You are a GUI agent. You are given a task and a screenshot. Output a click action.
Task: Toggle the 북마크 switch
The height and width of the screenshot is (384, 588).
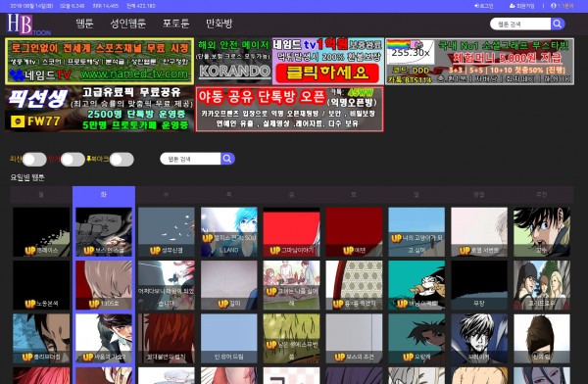pyautogui.click(x=122, y=160)
